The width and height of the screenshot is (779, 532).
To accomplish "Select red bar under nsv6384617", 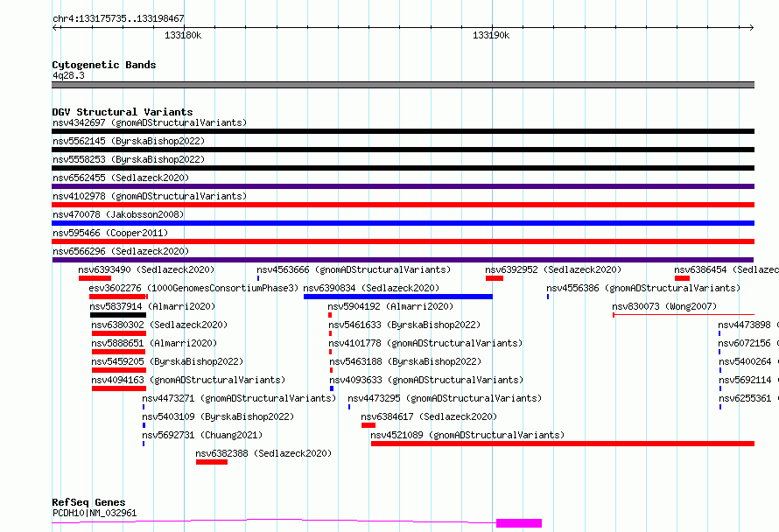I will click(368, 425).
